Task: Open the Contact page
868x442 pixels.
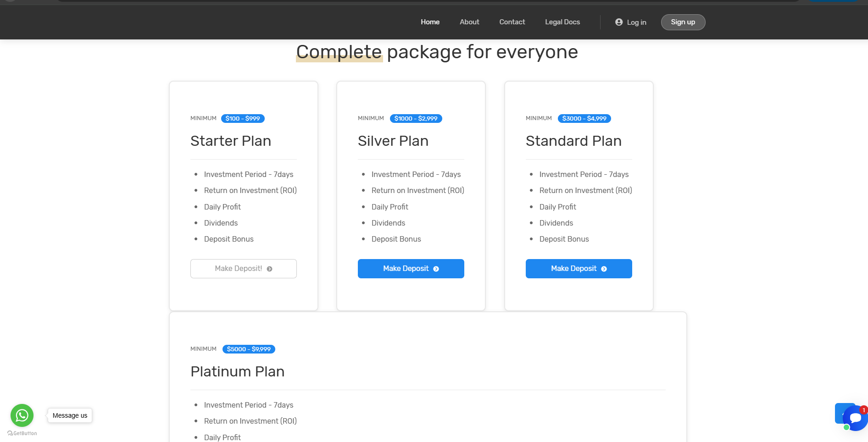Action: [512, 22]
